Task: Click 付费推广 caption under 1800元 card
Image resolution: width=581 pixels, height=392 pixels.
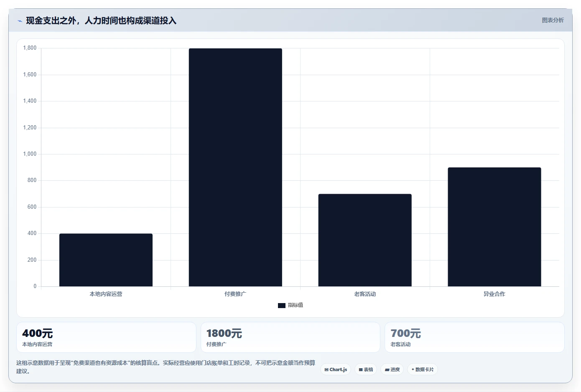Action: [x=216, y=344]
